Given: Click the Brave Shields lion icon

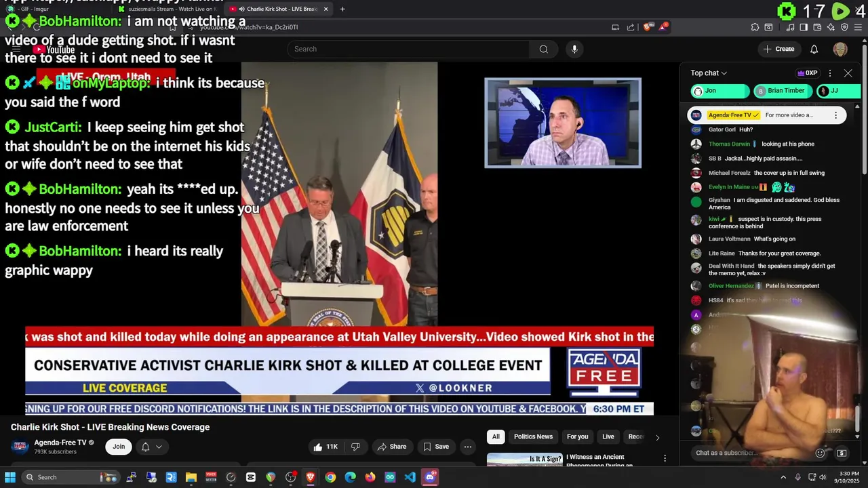Looking at the screenshot, I should [648, 27].
